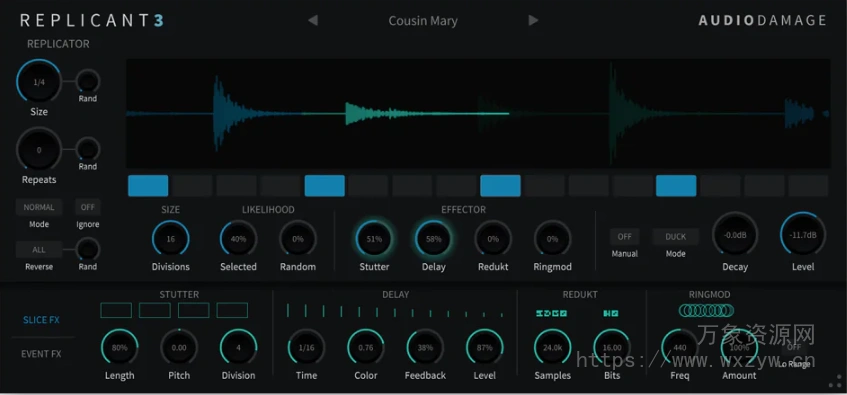Click the Random likelihood knob at 0%
The height and width of the screenshot is (395, 847).
pyautogui.click(x=298, y=239)
